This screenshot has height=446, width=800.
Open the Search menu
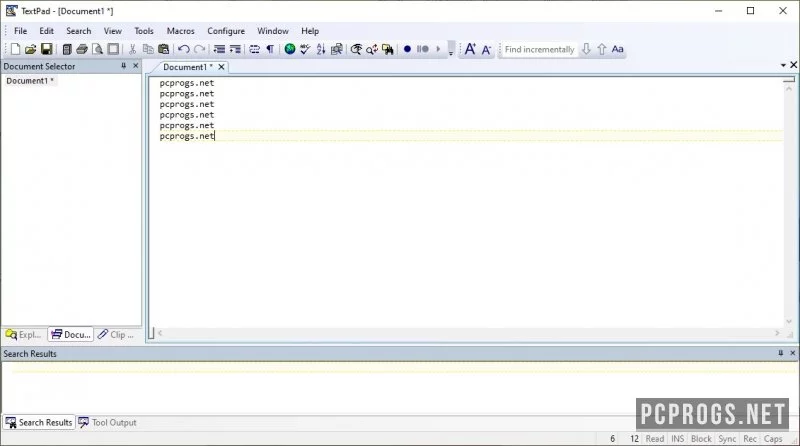(79, 31)
